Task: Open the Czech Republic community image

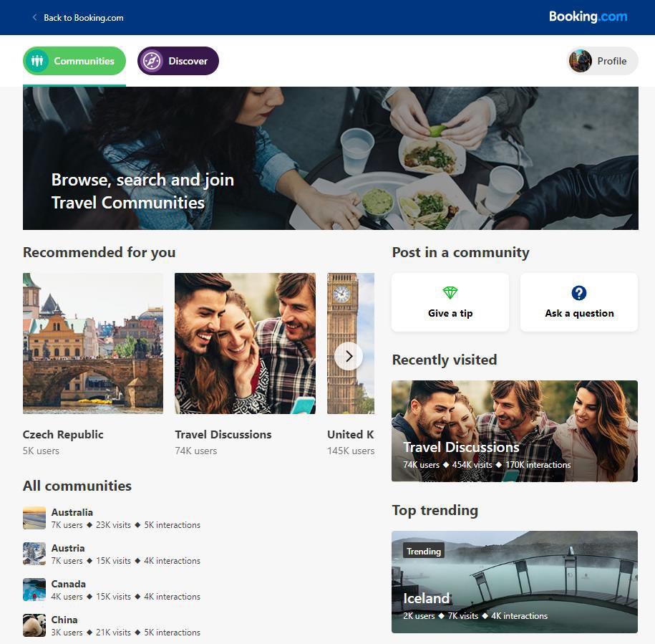Action: (93, 344)
